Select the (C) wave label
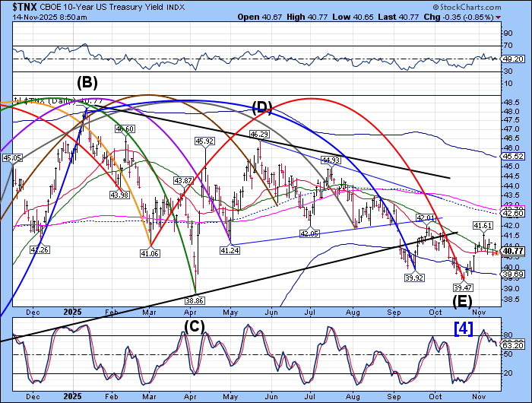 coord(197,328)
